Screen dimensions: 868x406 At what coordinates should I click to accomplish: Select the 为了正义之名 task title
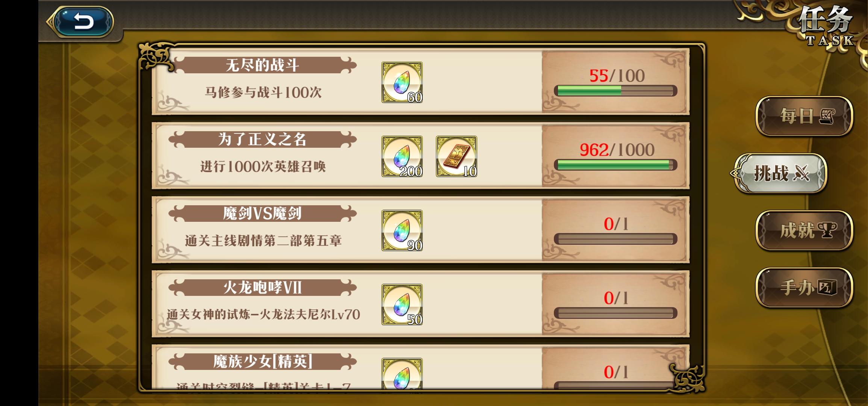click(262, 139)
